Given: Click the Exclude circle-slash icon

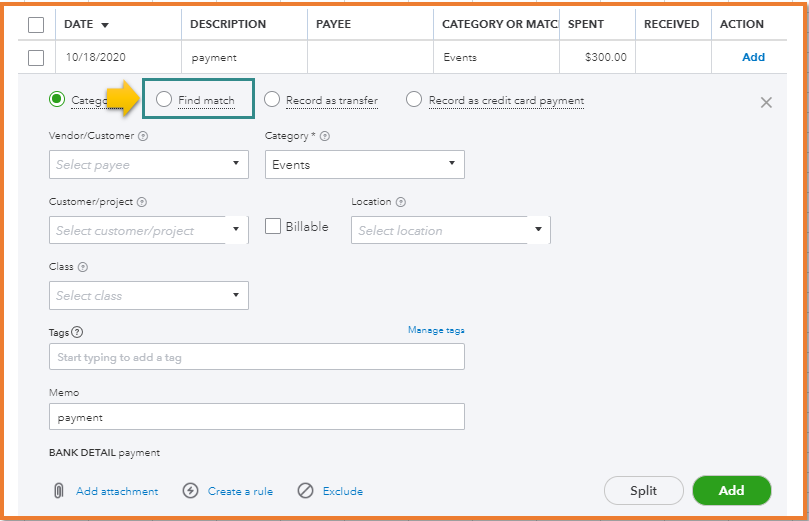Looking at the screenshot, I should [x=306, y=491].
